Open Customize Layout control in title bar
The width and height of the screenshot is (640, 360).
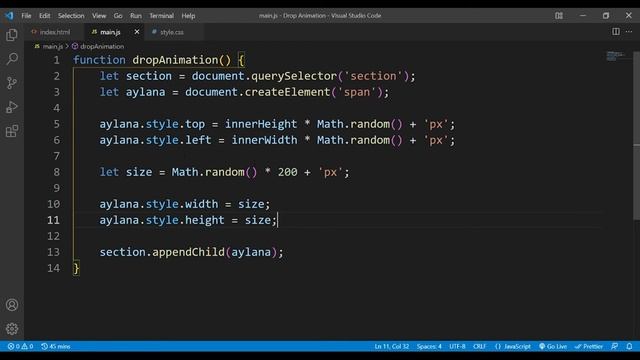coord(559,16)
